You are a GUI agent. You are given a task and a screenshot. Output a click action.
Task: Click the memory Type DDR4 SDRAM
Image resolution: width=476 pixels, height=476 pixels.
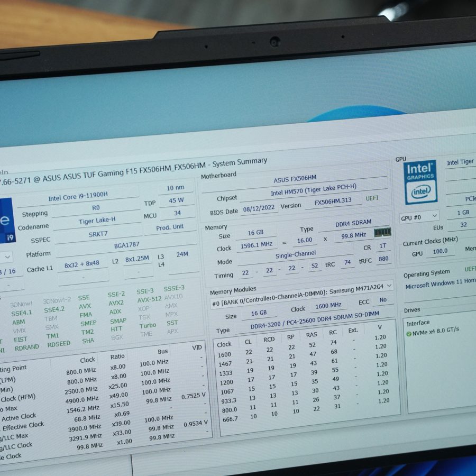(x=353, y=223)
